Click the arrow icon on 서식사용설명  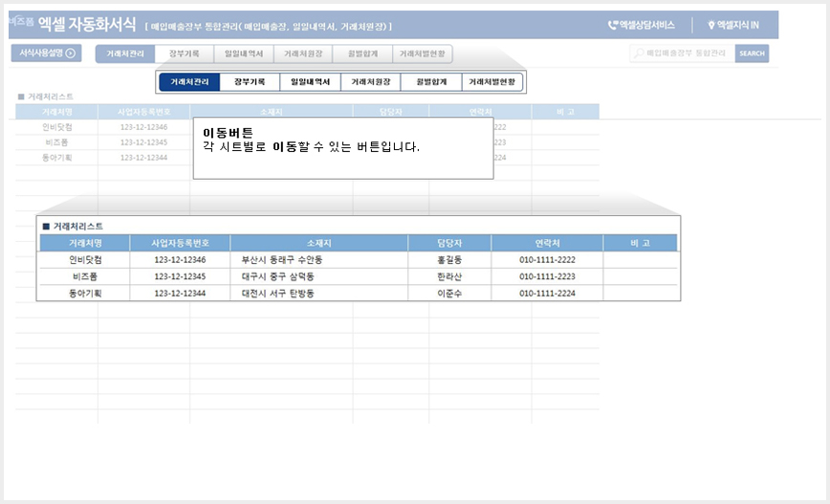[71, 53]
